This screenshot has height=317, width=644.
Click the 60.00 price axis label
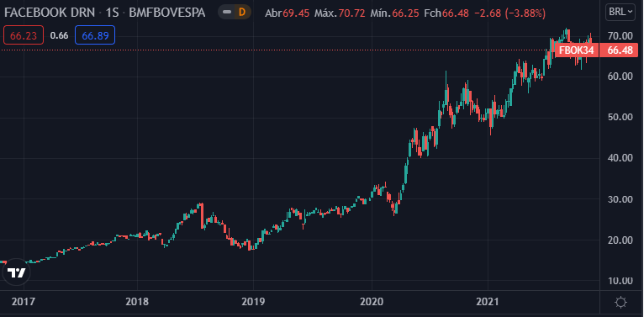click(x=620, y=77)
